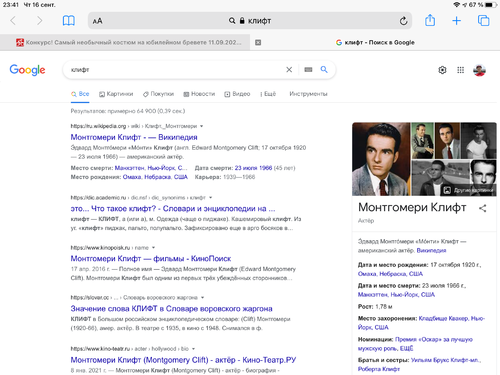Switch to Новости results

(199, 94)
